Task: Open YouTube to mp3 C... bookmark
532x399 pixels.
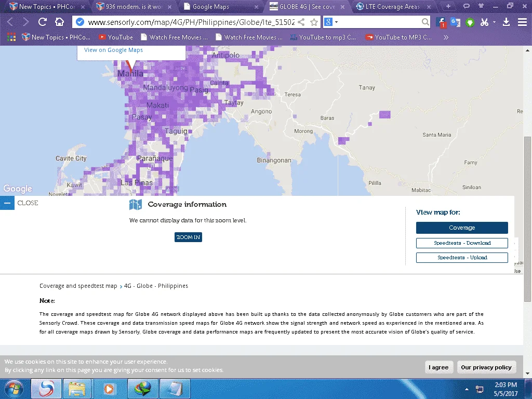Action: 323,37
